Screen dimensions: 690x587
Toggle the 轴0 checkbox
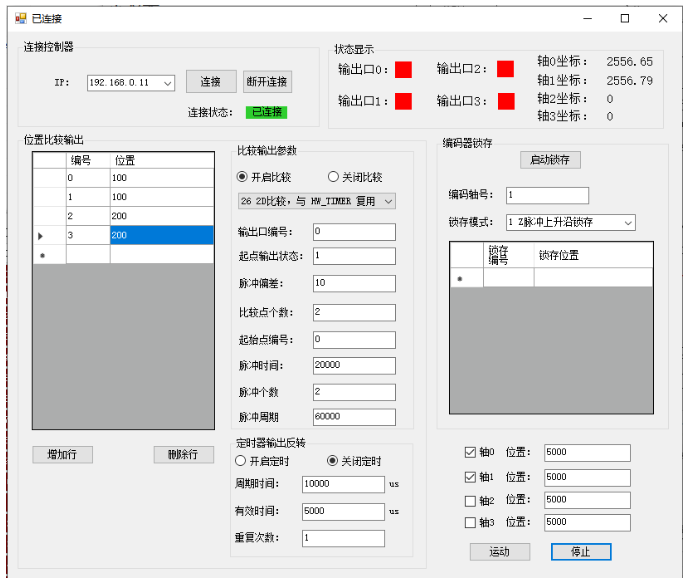(x=470, y=452)
